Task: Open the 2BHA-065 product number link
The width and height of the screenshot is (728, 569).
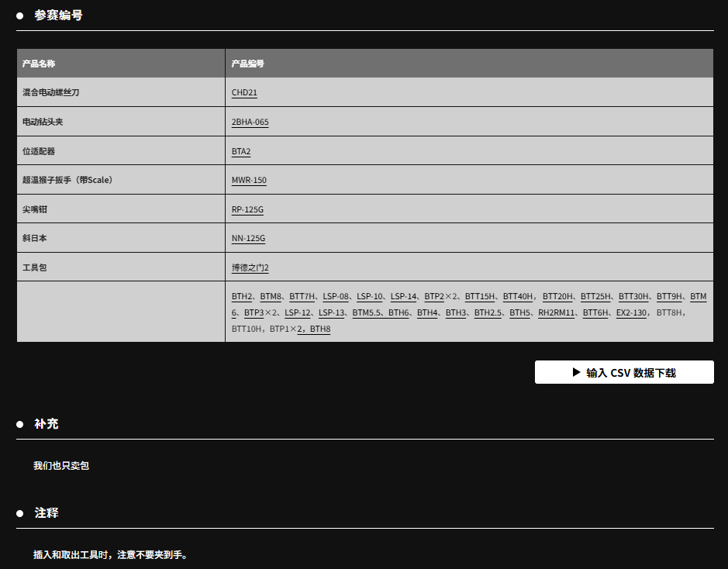Action: click(250, 122)
